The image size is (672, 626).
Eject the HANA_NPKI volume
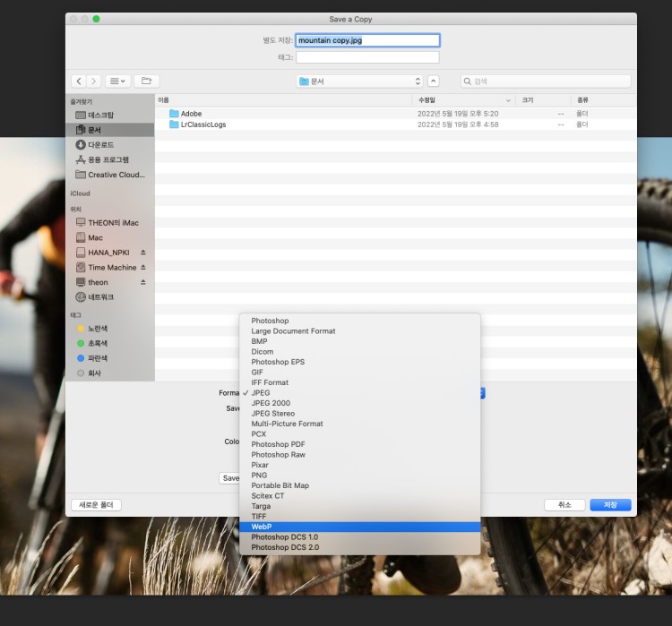[x=143, y=253]
